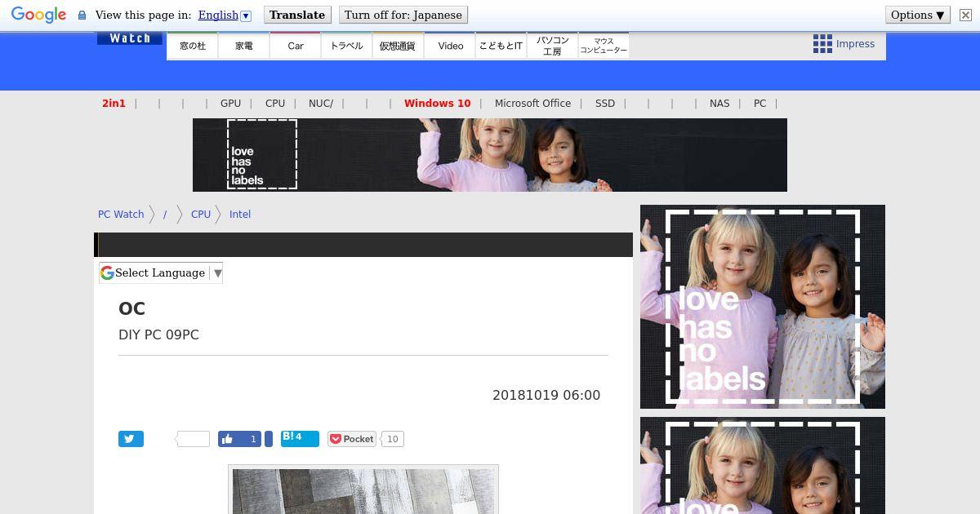Open the こどもとIT tab
The width and height of the screenshot is (980, 514).
coord(501,46)
